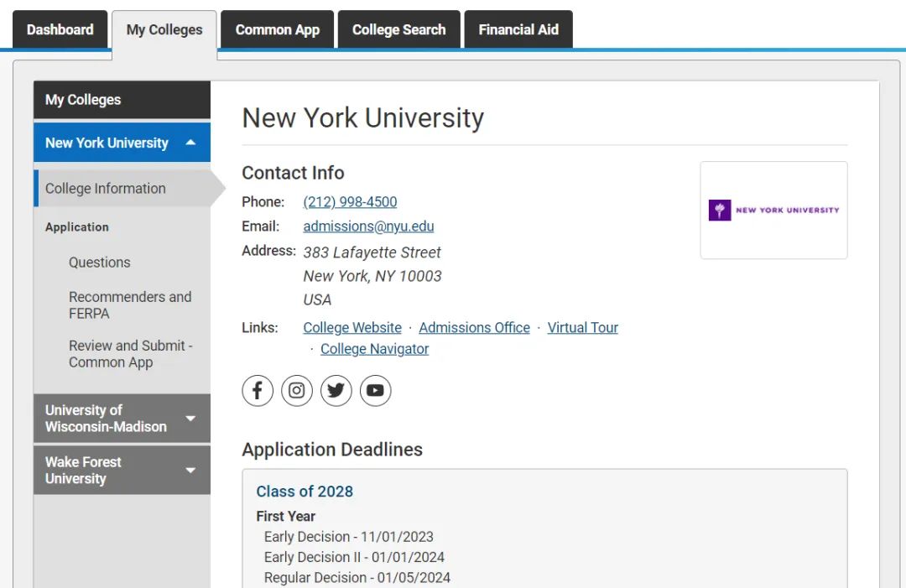The image size is (906, 588).
Task: Open NYU's Facebook page icon
Action: tap(258, 391)
